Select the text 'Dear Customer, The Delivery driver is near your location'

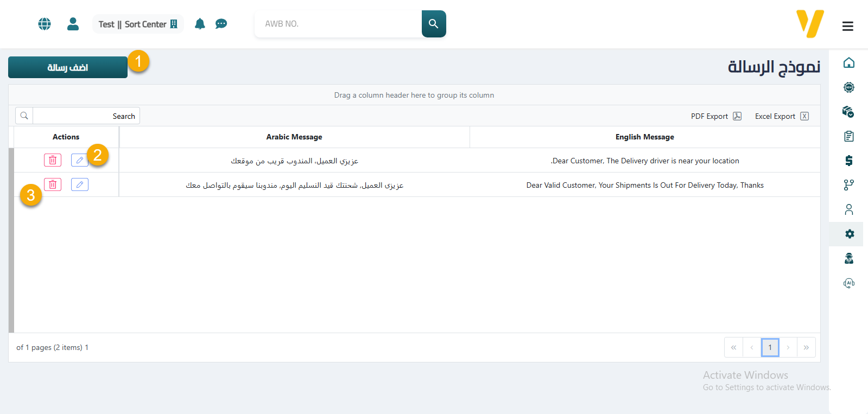(645, 161)
